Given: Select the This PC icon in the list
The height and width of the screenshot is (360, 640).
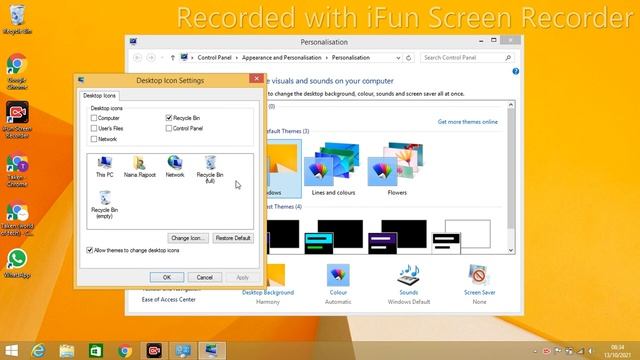Looking at the screenshot, I should (x=104, y=167).
